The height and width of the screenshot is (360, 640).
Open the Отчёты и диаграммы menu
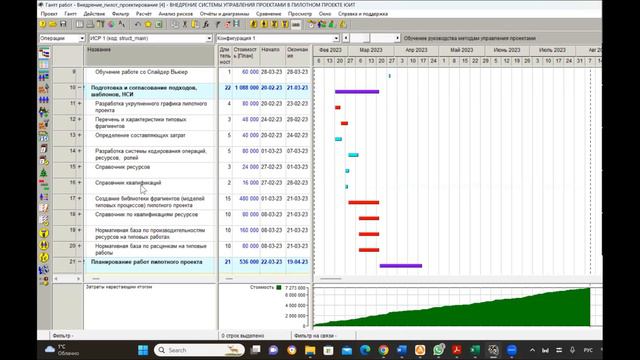point(224,14)
